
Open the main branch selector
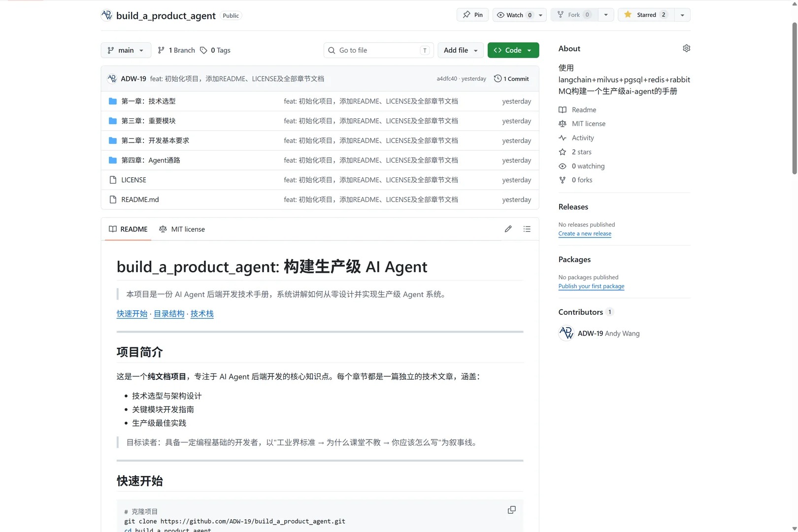point(126,50)
